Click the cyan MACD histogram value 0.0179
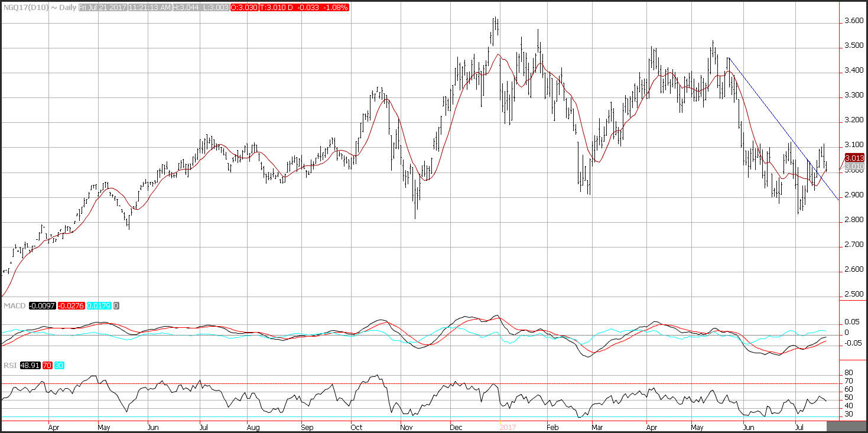 [x=99, y=305]
